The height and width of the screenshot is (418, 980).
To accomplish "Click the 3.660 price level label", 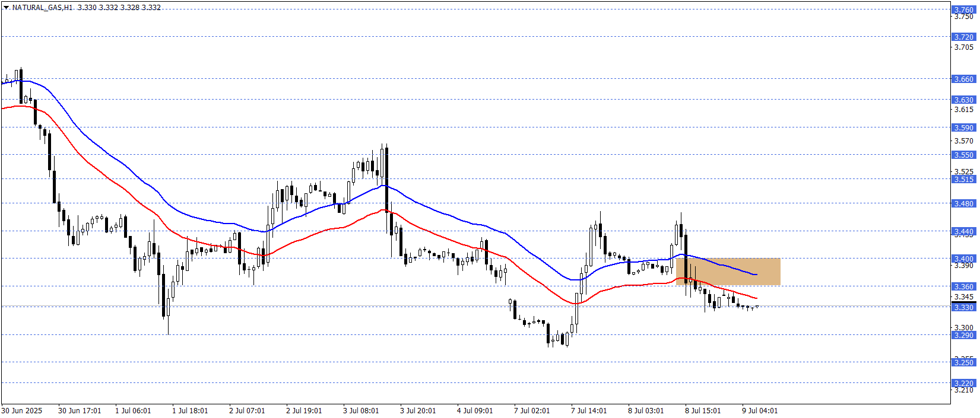I will coord(963,79).
